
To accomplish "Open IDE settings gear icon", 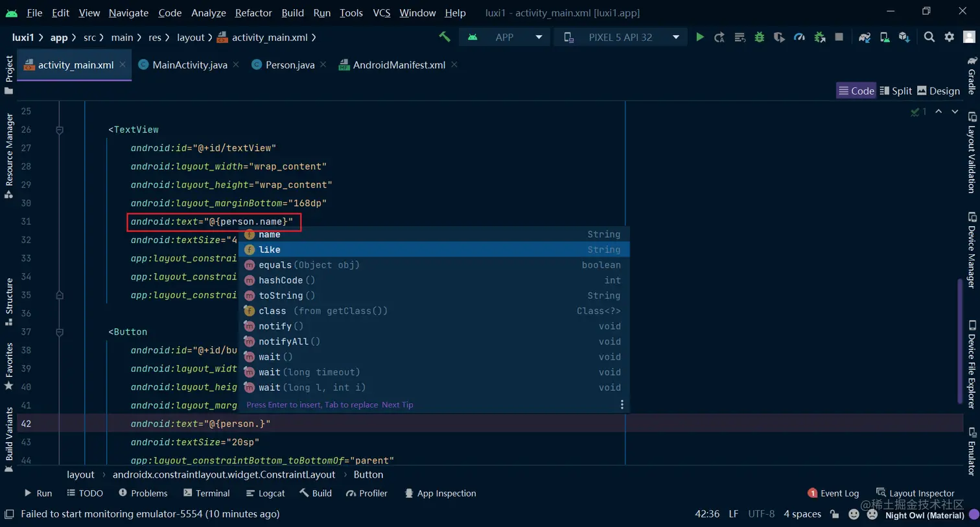I will pyautogui.click(x=950, y=37).
